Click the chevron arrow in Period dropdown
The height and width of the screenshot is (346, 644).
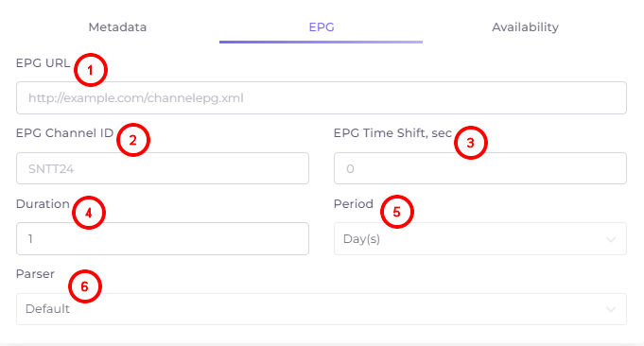click(611, 239)
